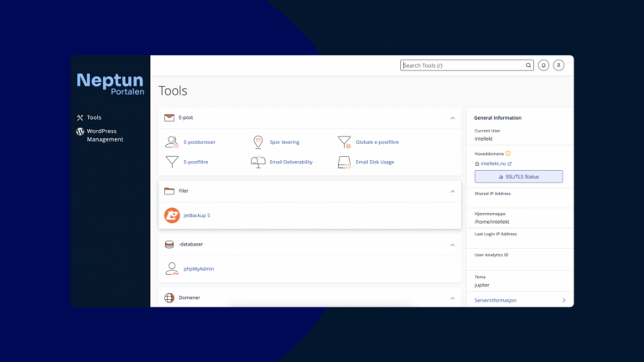
Task: Open the phpMyAdmin icon
Action: pos(172,269)
